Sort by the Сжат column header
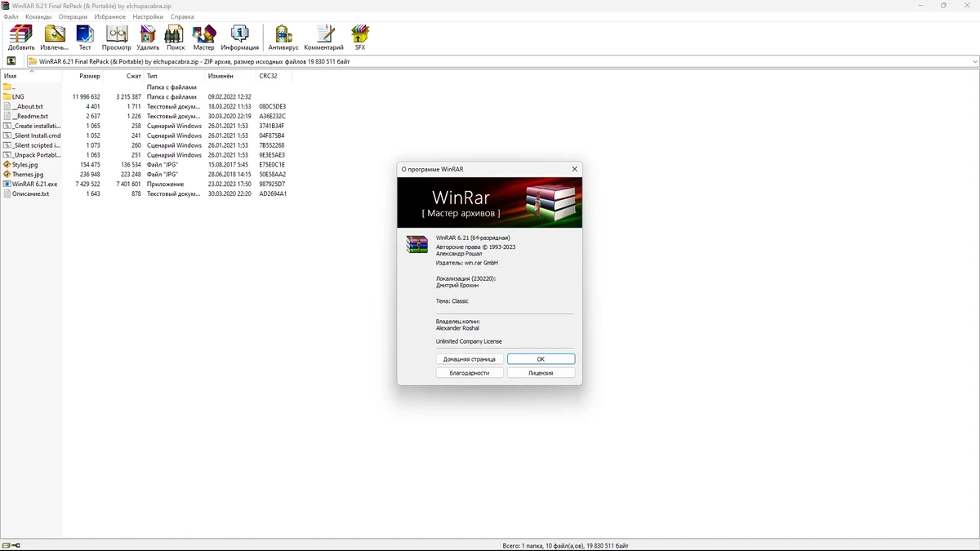 click(123, 76)
